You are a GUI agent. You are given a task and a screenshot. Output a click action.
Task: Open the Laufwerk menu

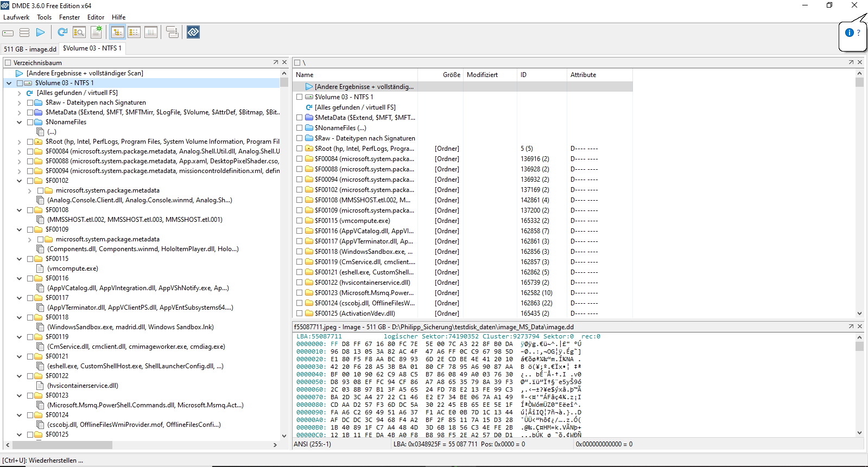[16, 17]
